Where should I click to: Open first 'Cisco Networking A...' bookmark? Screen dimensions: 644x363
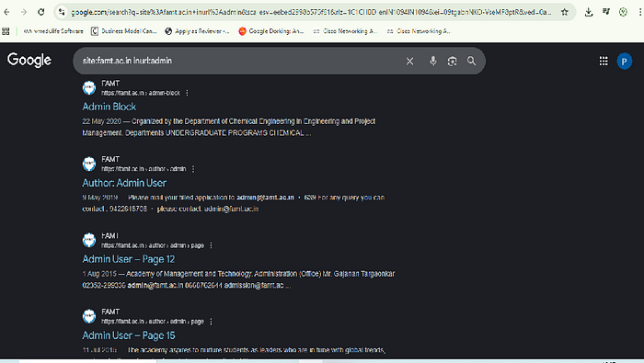(x=345, y=31)
